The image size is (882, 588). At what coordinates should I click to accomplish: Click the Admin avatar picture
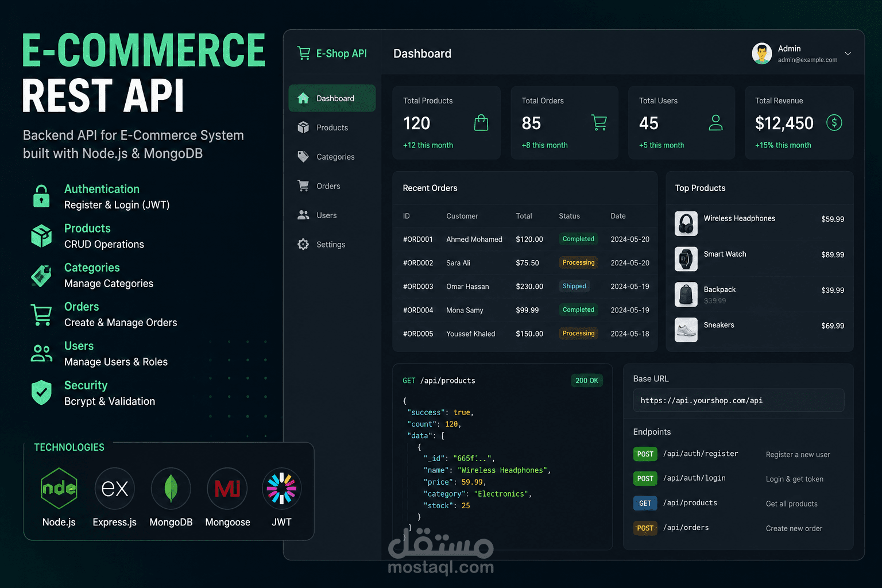[762, 53]
